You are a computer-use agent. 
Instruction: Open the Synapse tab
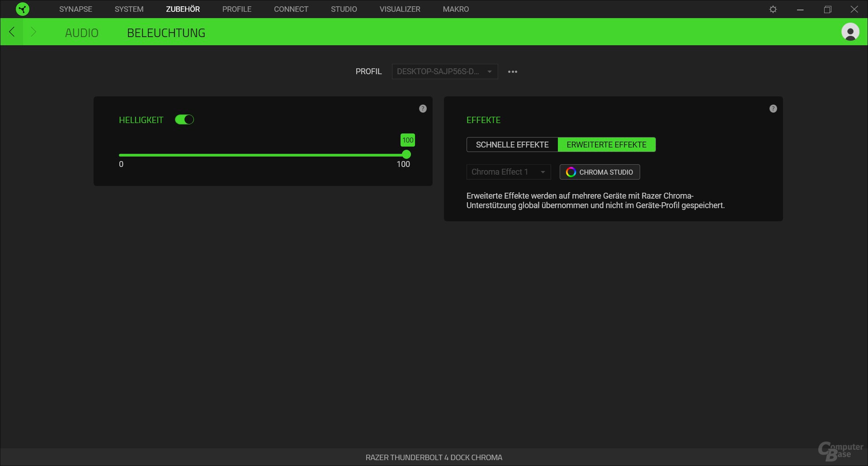[x=75, y=9]
